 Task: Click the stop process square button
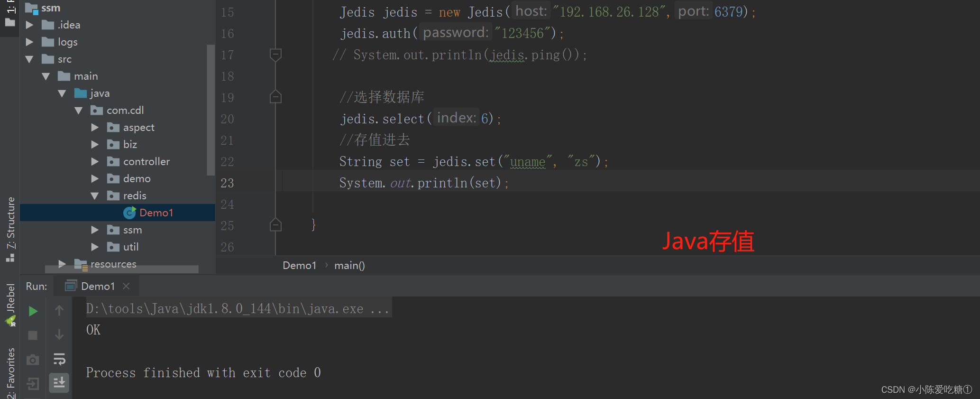[33, 335]
